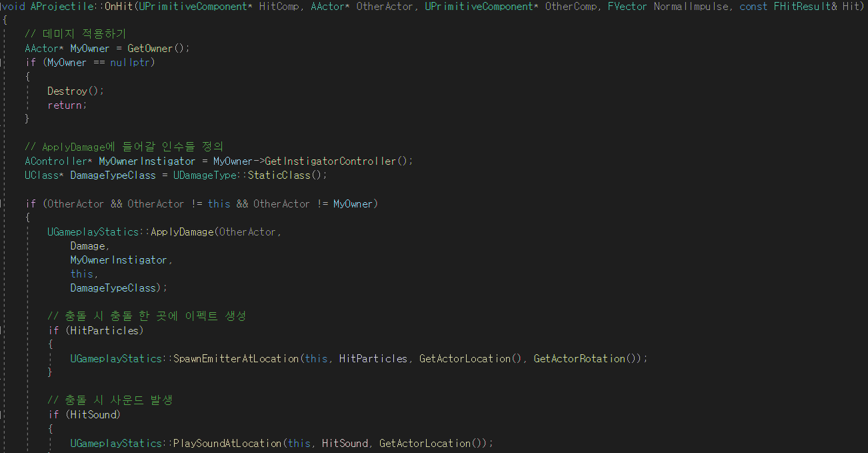
Task: Click the 'MyOwnerInstigator,' argument line
Action: pyautogui.click(x=121, y=260)
